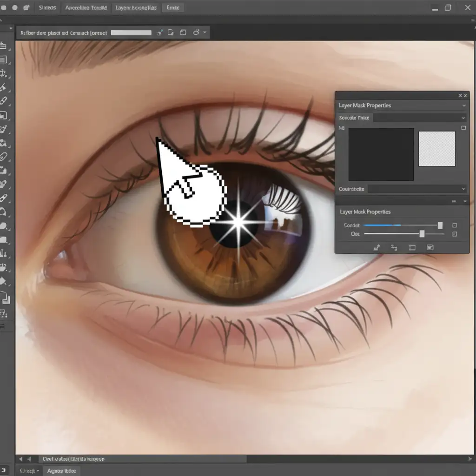
Task: Click the eyedropper tool in the left toolbar
Action: (3, 87)
